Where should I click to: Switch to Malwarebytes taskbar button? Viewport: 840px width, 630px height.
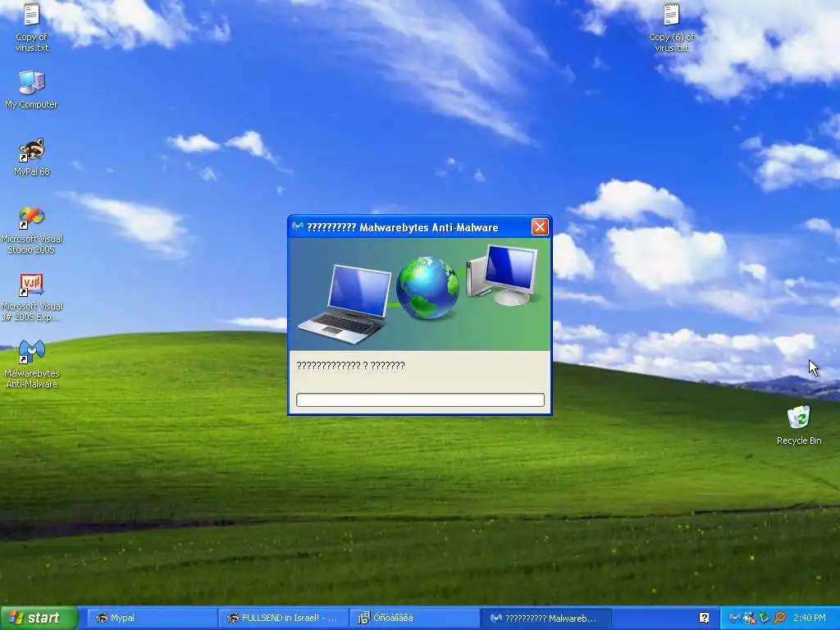(546, 619)
